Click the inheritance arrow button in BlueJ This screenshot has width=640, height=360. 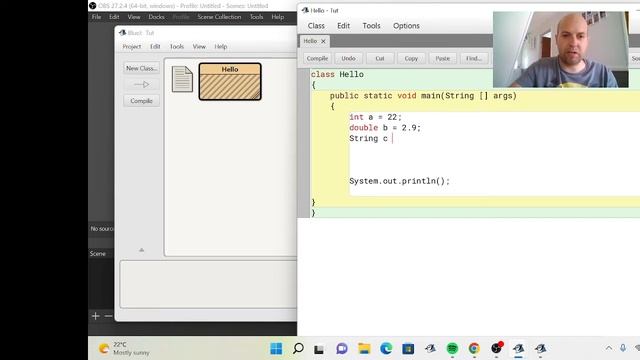[141, 84]
